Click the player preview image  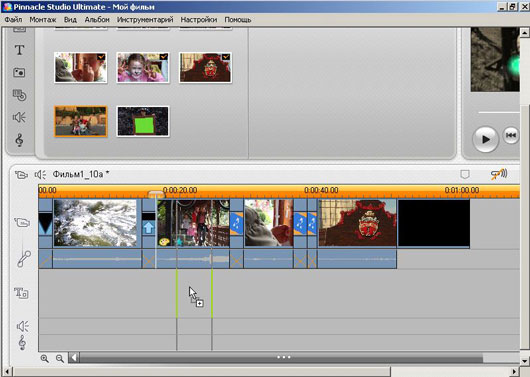(495, 60)
